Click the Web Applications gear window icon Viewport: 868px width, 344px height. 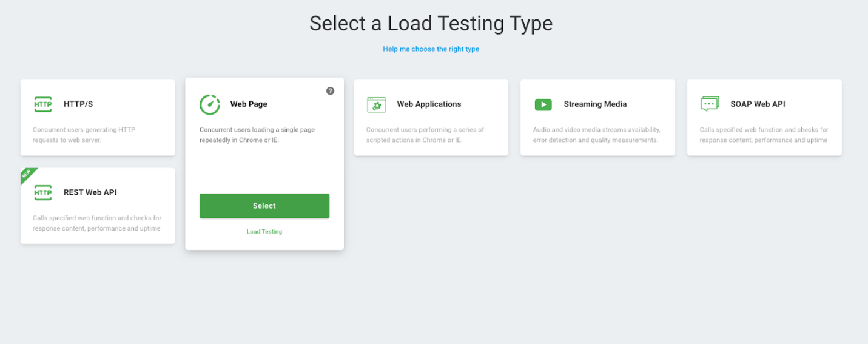[376, 104]
